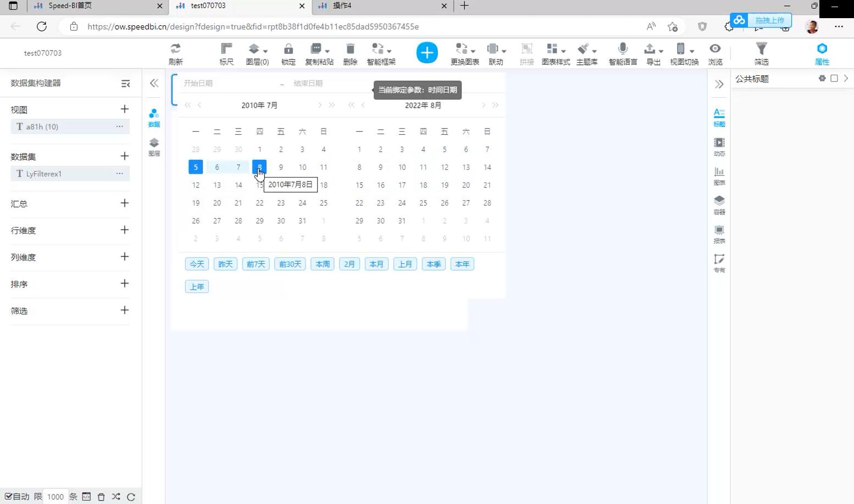Expand right panel with double chevron
This screenshot has height=504, width=854.
coord(719,84)
